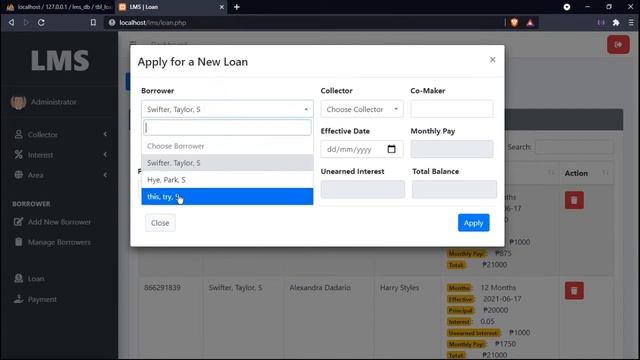Click the Payment hand icon
Viewport: 640px width, 360px height.
coord(18,299)
